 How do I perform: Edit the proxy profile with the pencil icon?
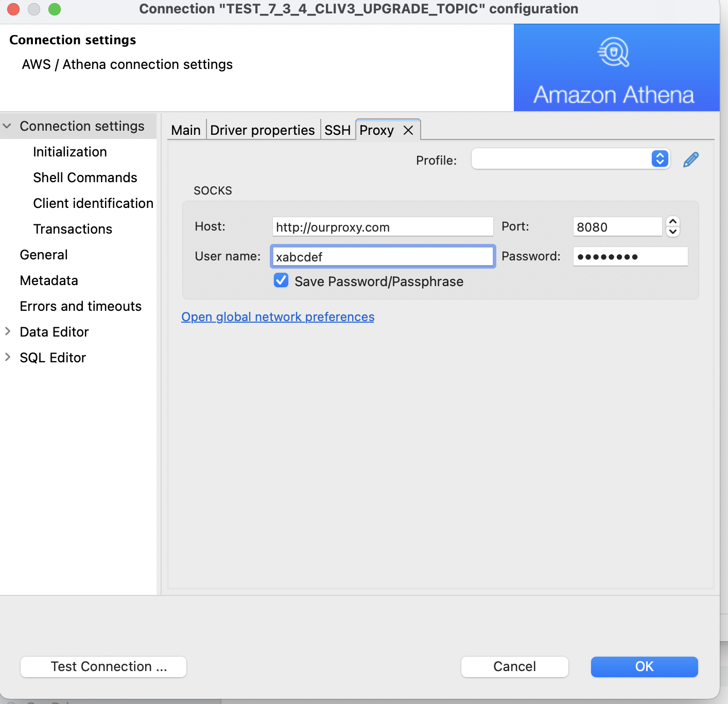click(x=690, y=160)
